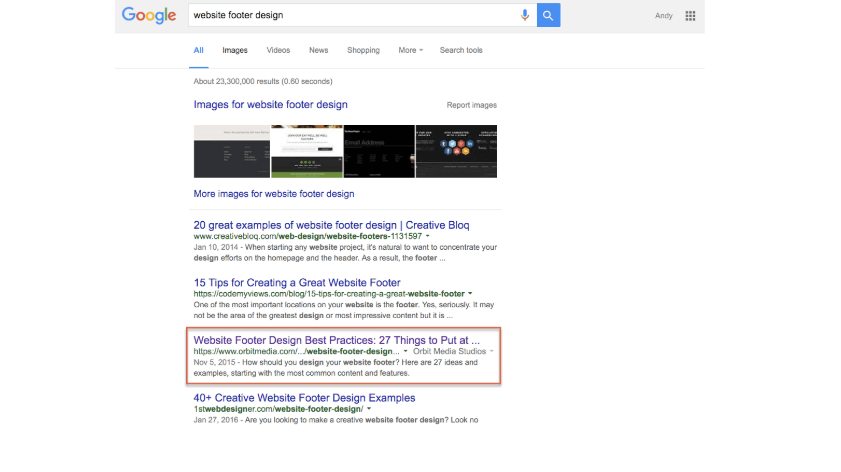Screen dimensions: 841x472
Task: Switch to the Shopping tab
Action: [363, 50]
